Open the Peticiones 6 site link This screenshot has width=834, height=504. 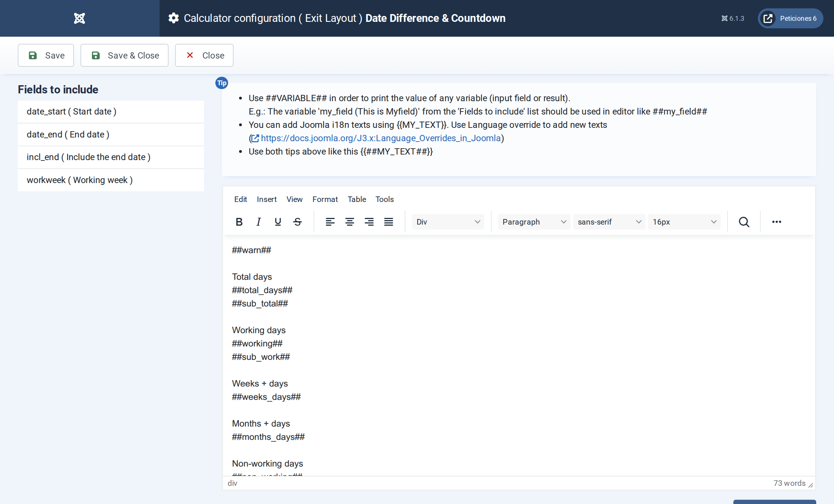(790, 18)
